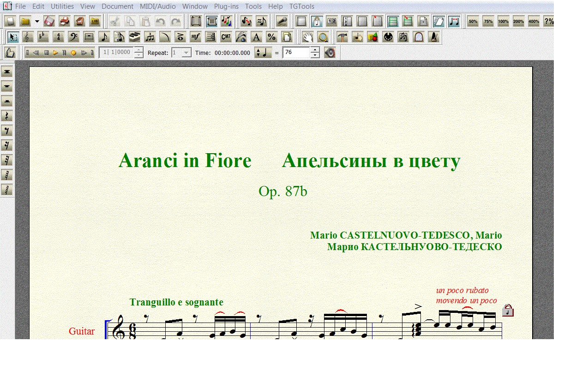Choose the Staff tool with treble clef
The width and height of the screenshot is (588, 377).
click(x=28, y=37)
